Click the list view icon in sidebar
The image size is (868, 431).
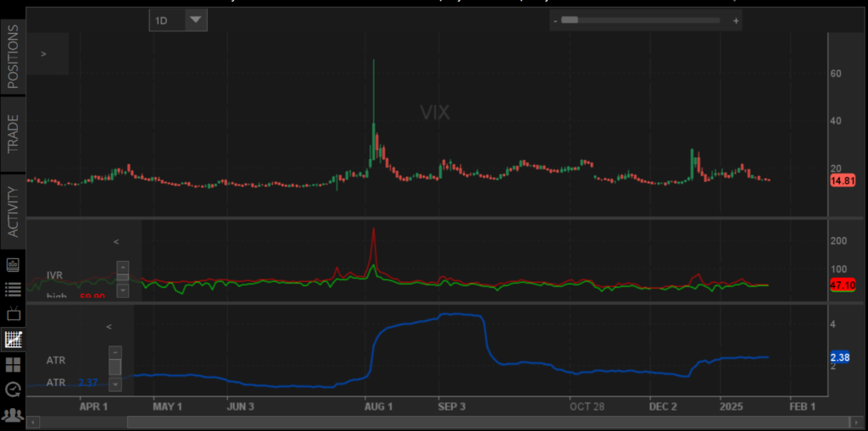(x=13, y=289)
